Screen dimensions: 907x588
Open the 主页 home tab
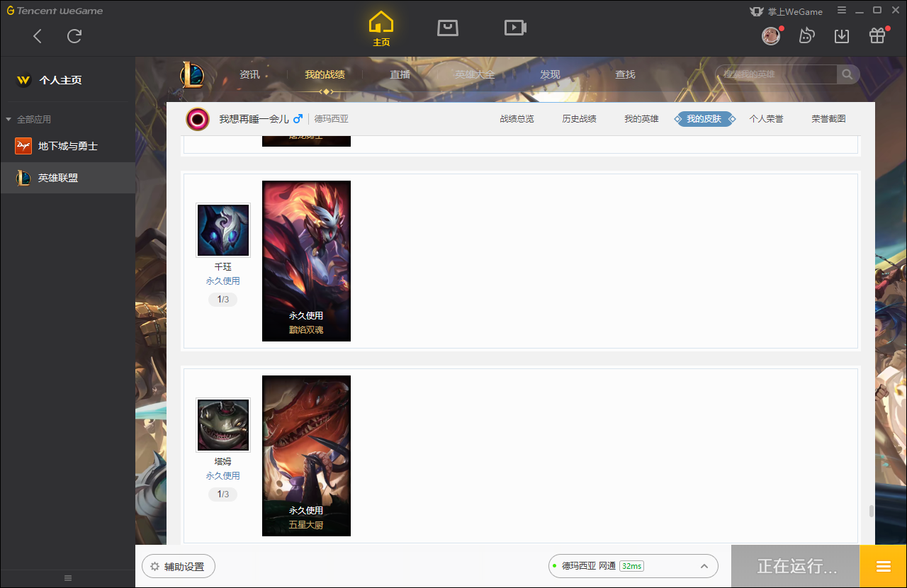[381, 29]
